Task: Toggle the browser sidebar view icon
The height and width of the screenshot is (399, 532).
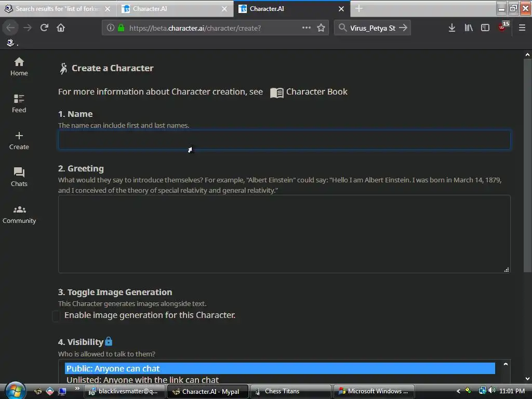Action: point(485,28)
